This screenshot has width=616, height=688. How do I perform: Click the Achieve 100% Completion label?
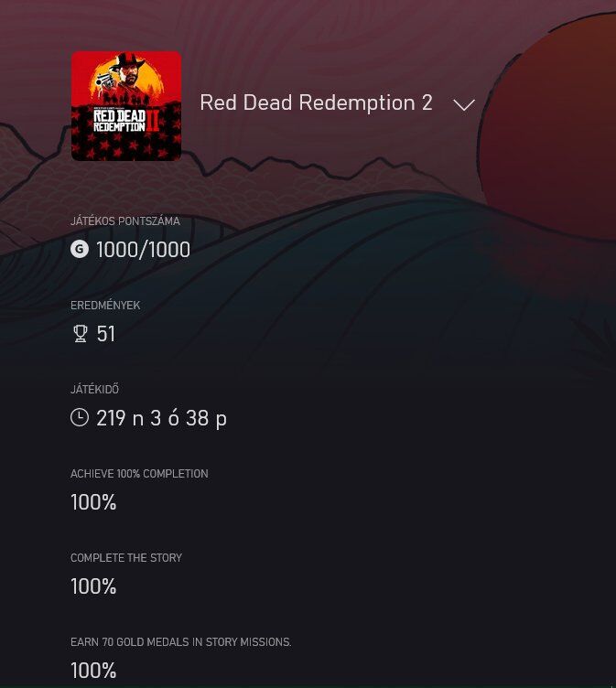tap(139, 474)
